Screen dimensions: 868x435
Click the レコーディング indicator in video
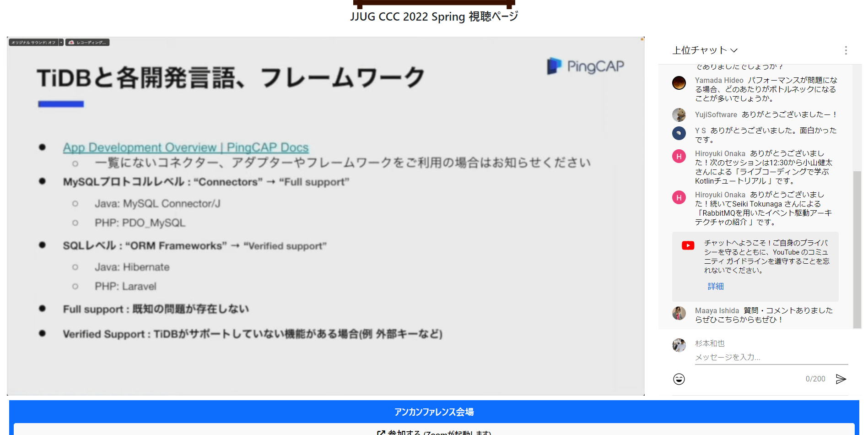click(87, 43)
